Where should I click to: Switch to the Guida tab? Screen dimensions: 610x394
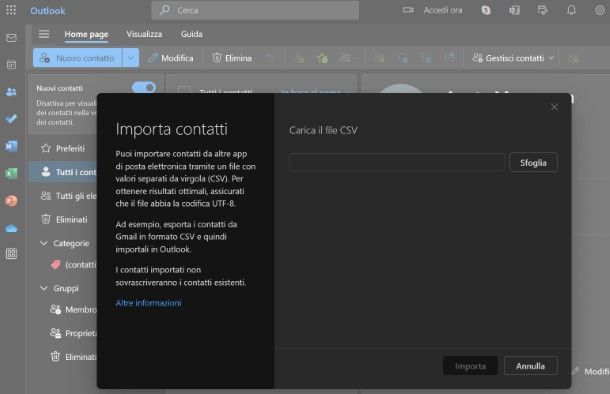(191, 34)
